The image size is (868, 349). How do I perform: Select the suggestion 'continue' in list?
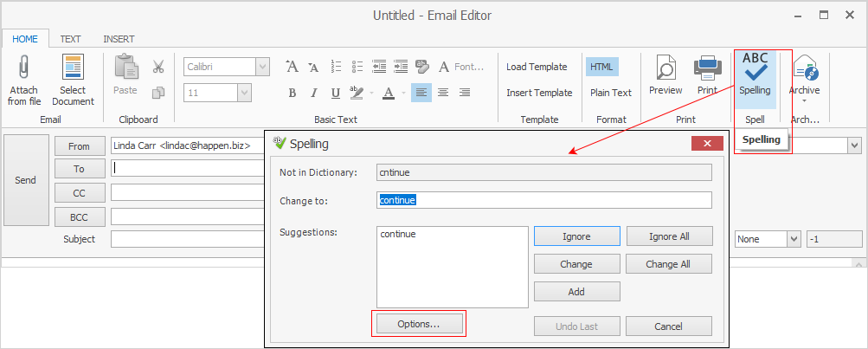(398, 235)
